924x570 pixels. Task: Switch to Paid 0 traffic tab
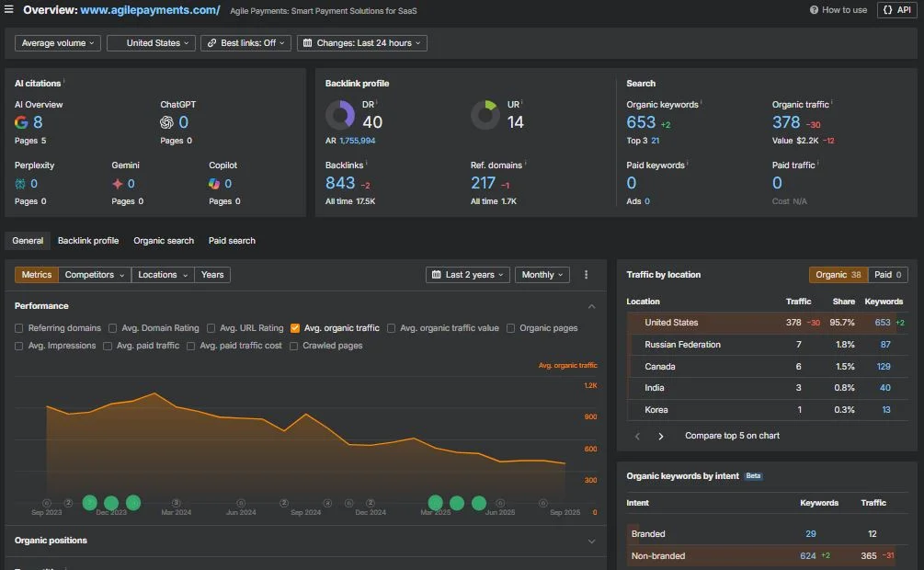point(887,275)
